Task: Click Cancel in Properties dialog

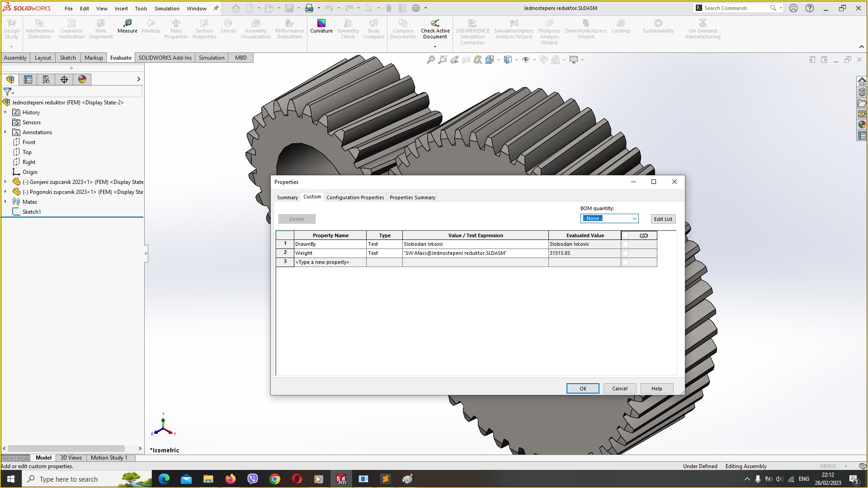Action: point(620,389)
